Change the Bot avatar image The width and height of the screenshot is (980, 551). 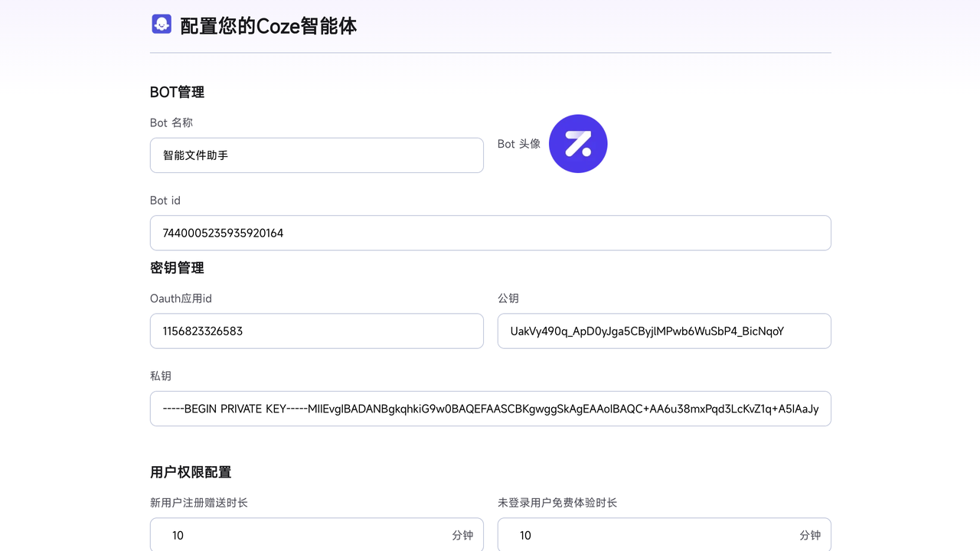click(578, 144)
